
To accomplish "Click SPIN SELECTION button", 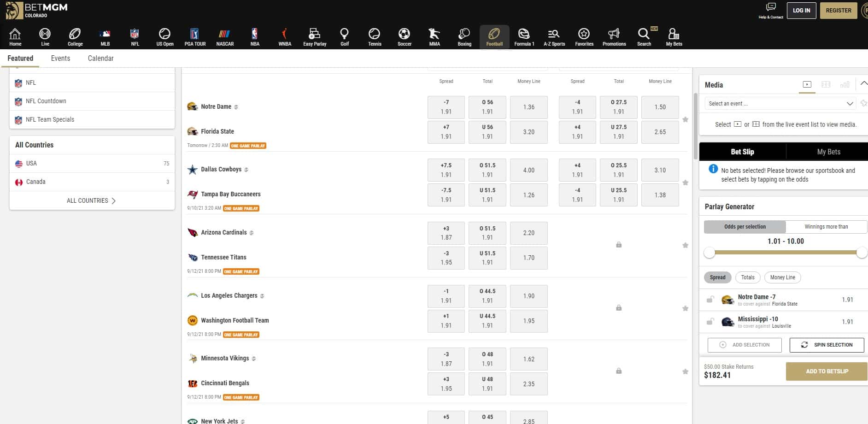I will coord(827,345).
